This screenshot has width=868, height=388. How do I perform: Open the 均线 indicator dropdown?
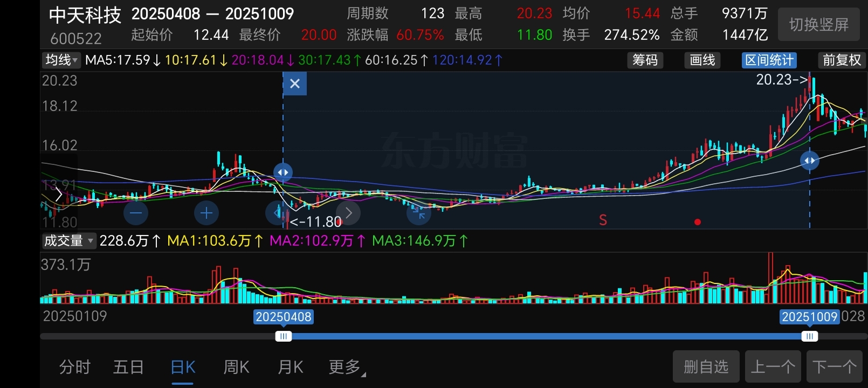pyautogui.click(x=61, y=60)
